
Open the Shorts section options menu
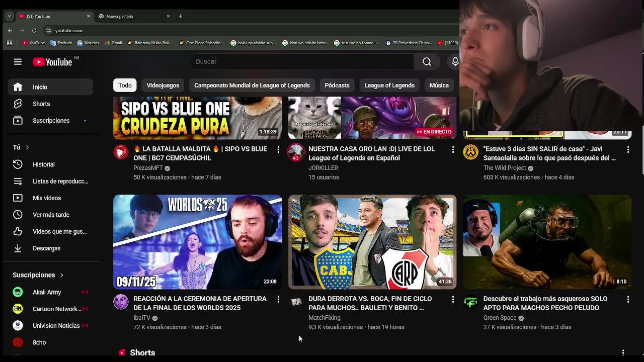(623, 352)
